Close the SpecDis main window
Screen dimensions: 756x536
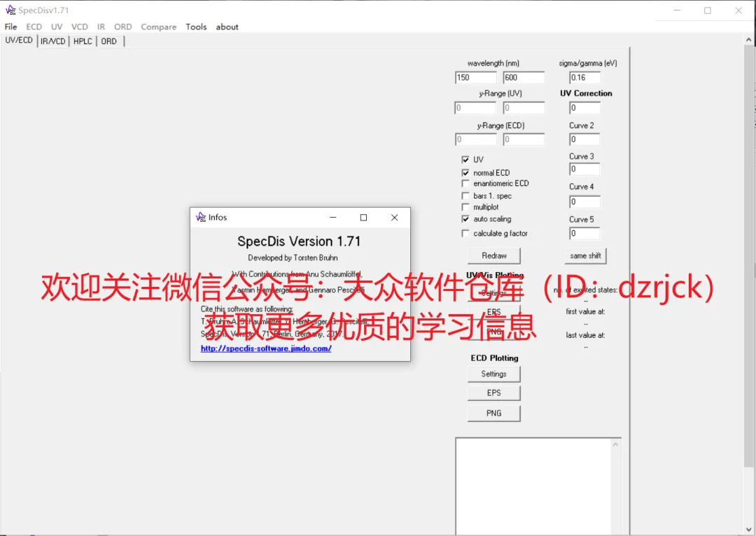[738, 10]
